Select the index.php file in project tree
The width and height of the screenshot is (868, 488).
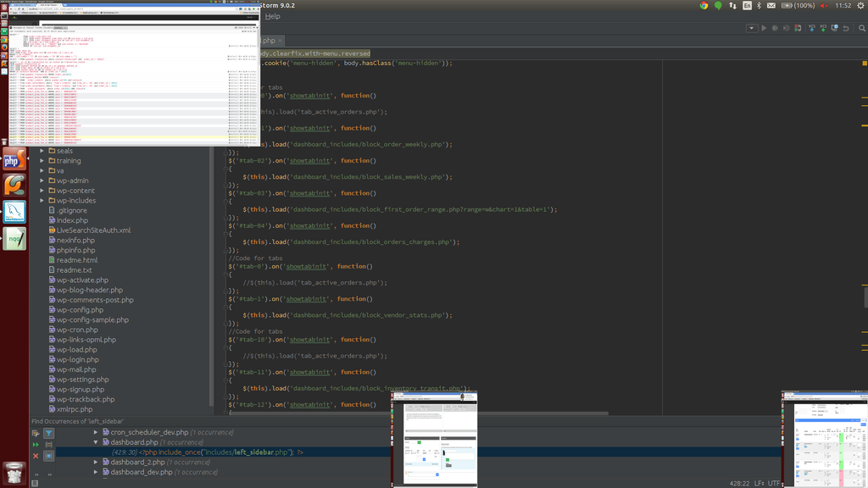[x=72, y=220]
